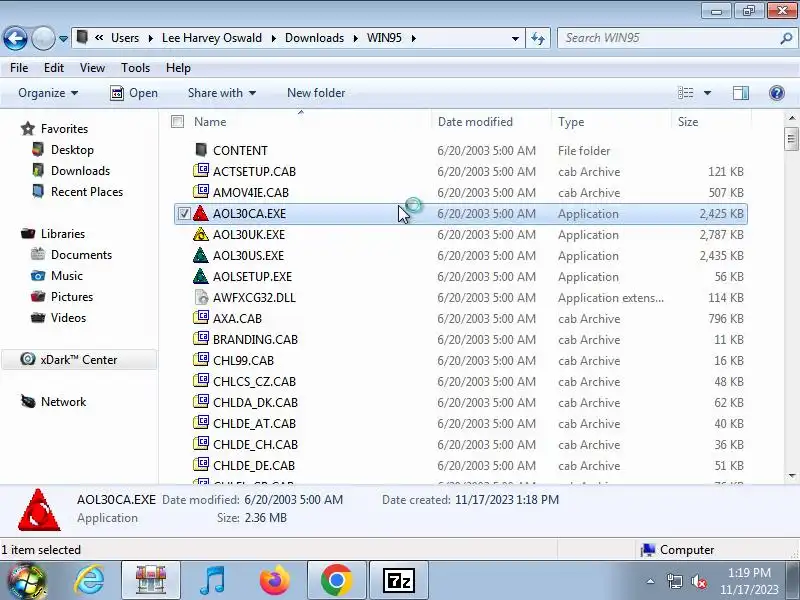This screenshot has width=800, height=600.
Task: Click the blue Help question icon
Action: click(x=777, y=93)
